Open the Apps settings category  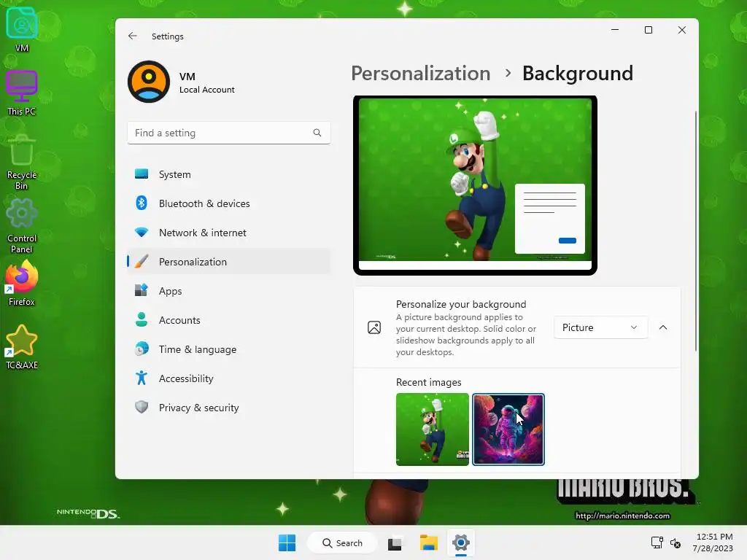pos(228,291)
